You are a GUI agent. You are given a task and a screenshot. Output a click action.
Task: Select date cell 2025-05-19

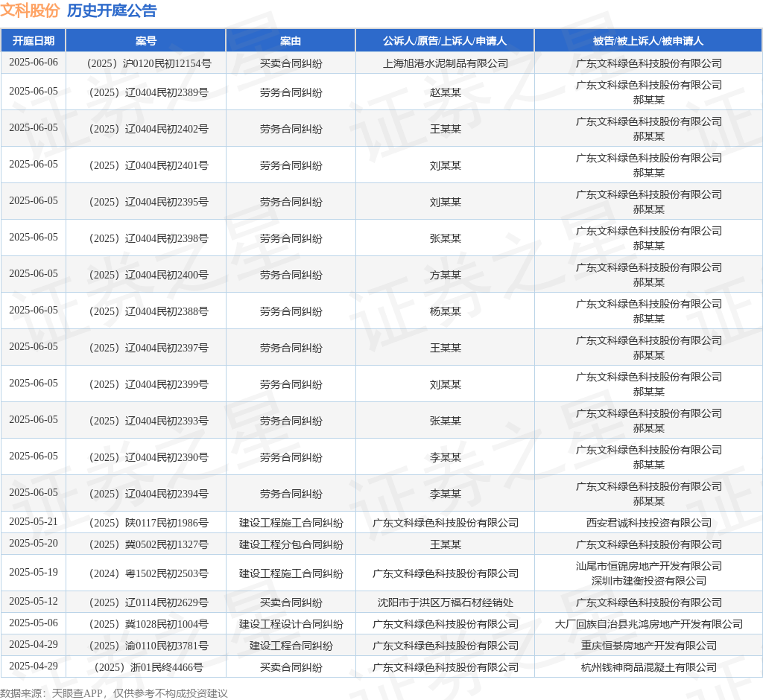(x=33, y=572)
